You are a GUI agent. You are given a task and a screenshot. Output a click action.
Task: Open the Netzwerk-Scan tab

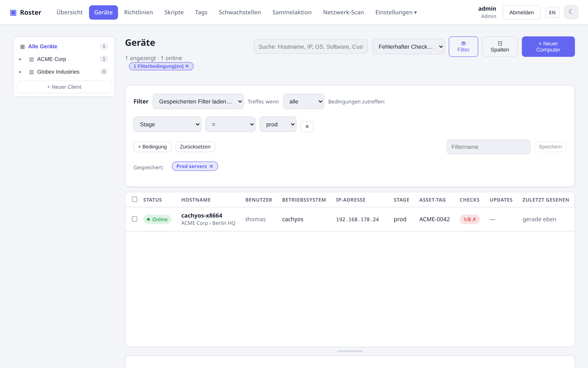[343, 12]
